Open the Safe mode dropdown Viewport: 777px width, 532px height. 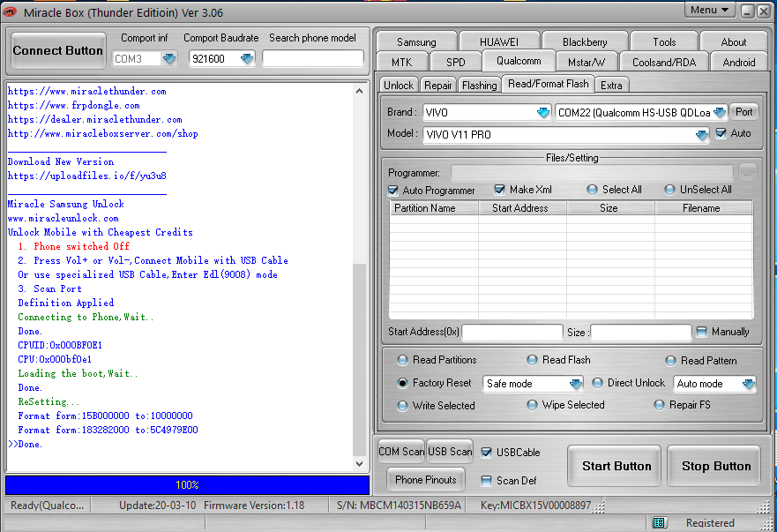click(575, 384)
